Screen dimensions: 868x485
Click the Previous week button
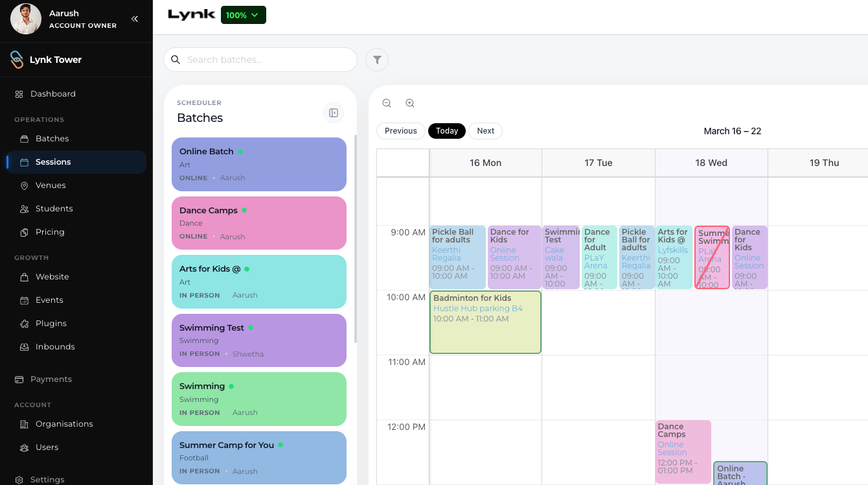pos(401,131)
